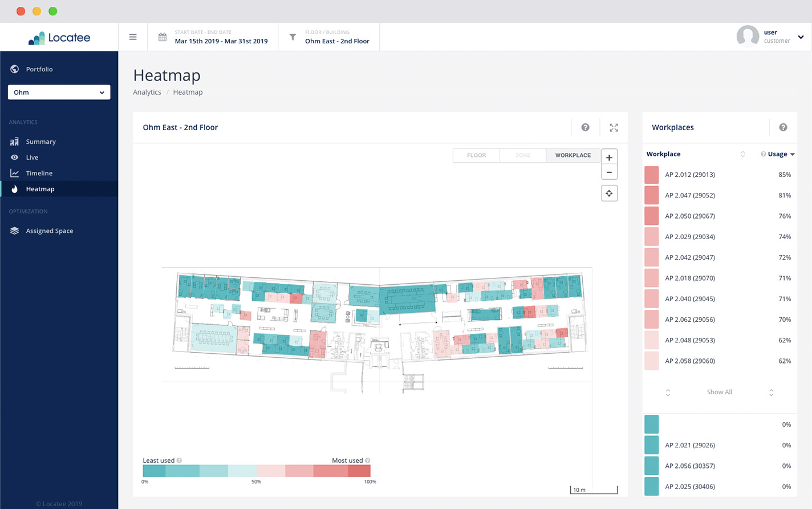This screenshot has width=812, height=509.
Task: Zoom out on the floor map
Action: tap(609, 172)
